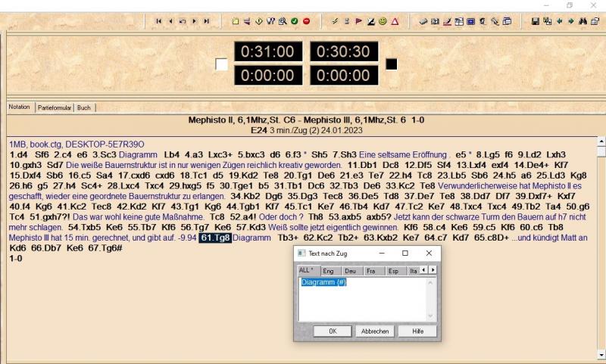Click the white side-to-move square by the clock
The width and height of the screenshot is (606, 364).
coord(221,64)
